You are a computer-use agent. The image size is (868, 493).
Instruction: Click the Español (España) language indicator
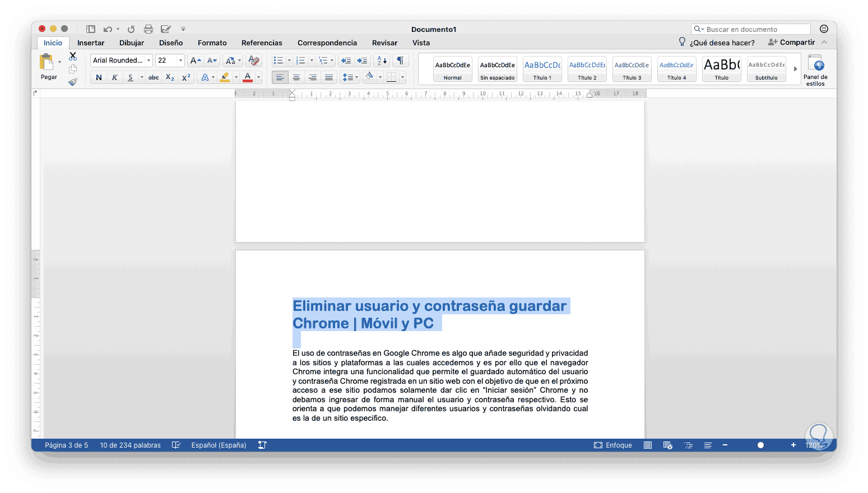tap(219, 445)
